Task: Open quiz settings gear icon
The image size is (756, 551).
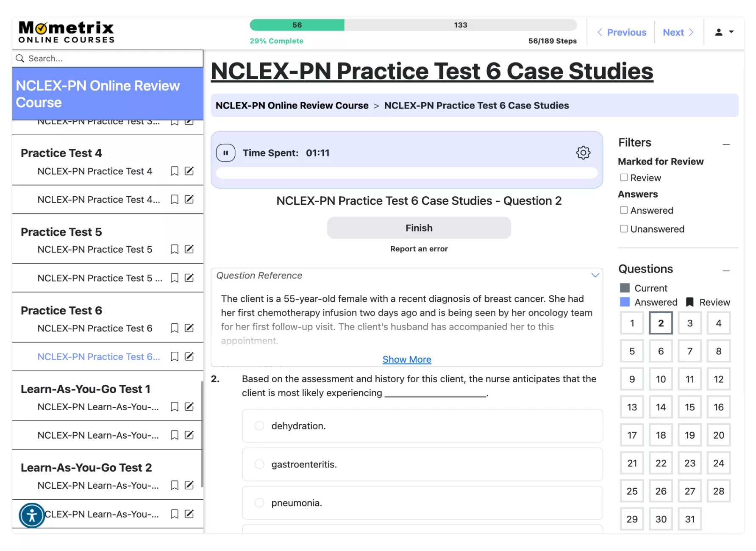Action: pos(583,153)
